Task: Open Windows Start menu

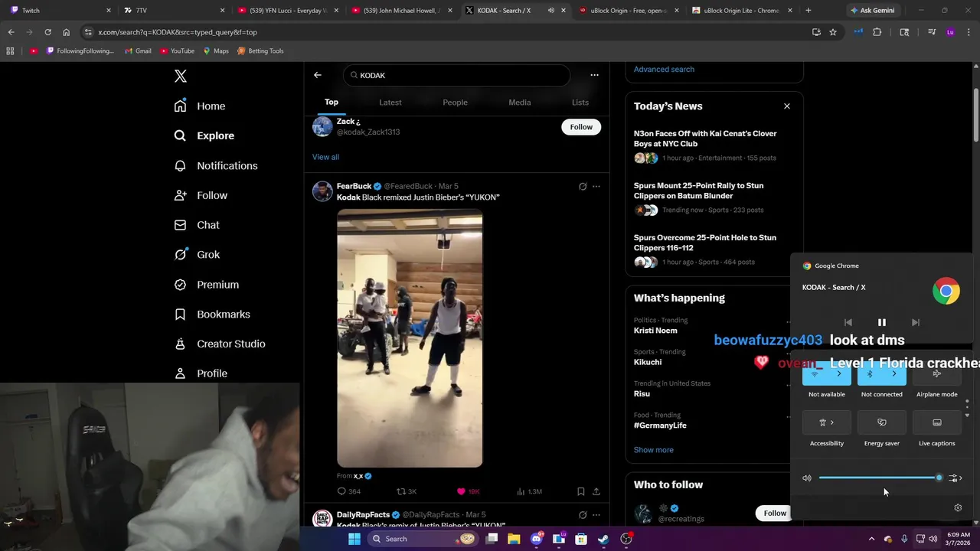Action: pyautogui.click(x=354, y=539)
